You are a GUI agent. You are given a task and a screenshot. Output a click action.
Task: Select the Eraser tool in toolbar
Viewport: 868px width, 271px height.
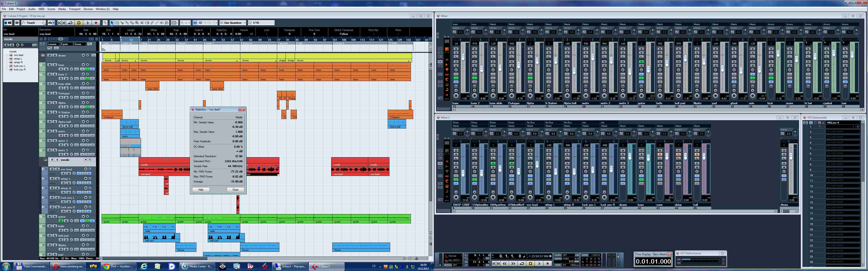(132, 23)
